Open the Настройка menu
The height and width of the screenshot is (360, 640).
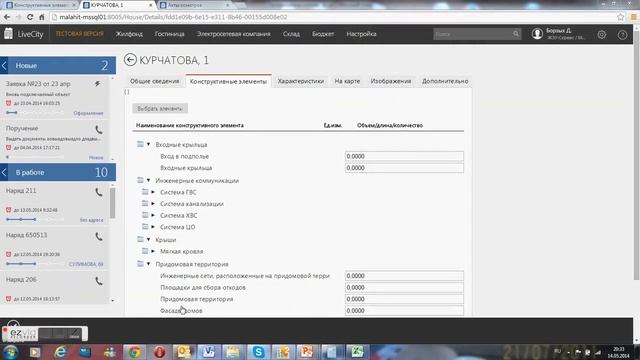coord(361,34)
